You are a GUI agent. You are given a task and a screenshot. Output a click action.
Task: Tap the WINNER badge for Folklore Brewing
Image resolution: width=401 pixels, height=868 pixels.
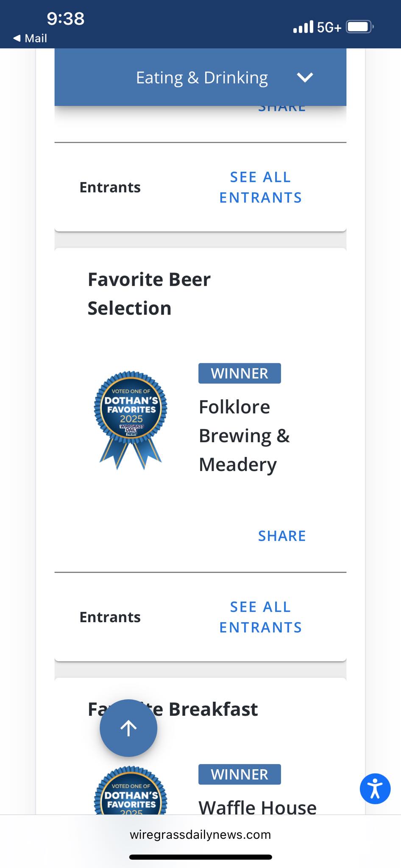[239, 373]
